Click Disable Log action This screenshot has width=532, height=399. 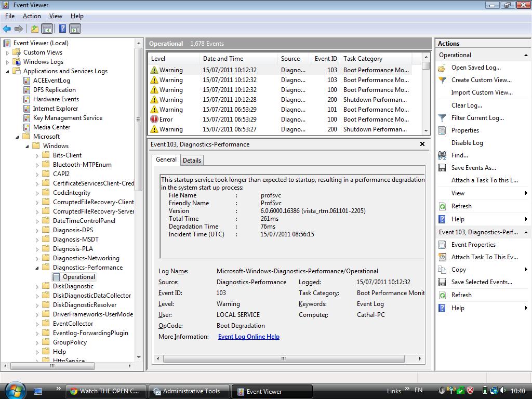pyautogui.click(x=467, y=143)
